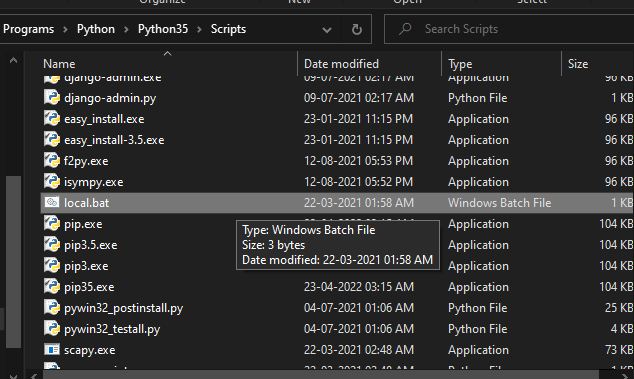Viewport: 634px width, 379px height.
Task: Go to the Python35 breadcrumb folder
Action: 163,29
